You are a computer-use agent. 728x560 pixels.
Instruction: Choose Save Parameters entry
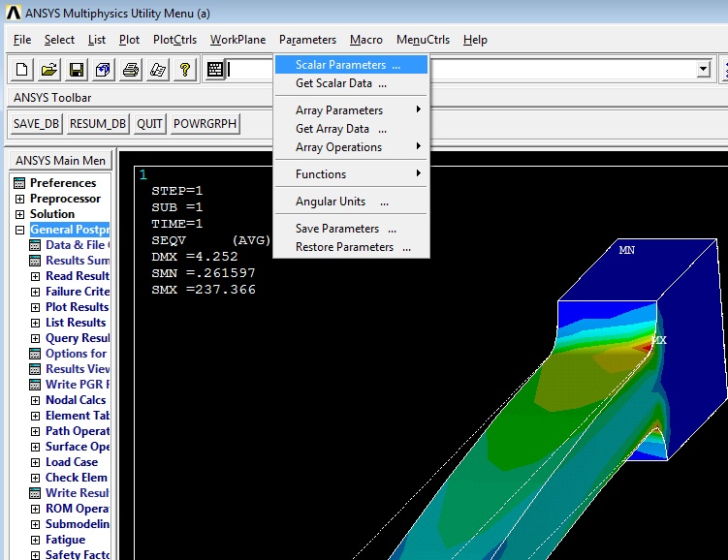coord(351,229)
